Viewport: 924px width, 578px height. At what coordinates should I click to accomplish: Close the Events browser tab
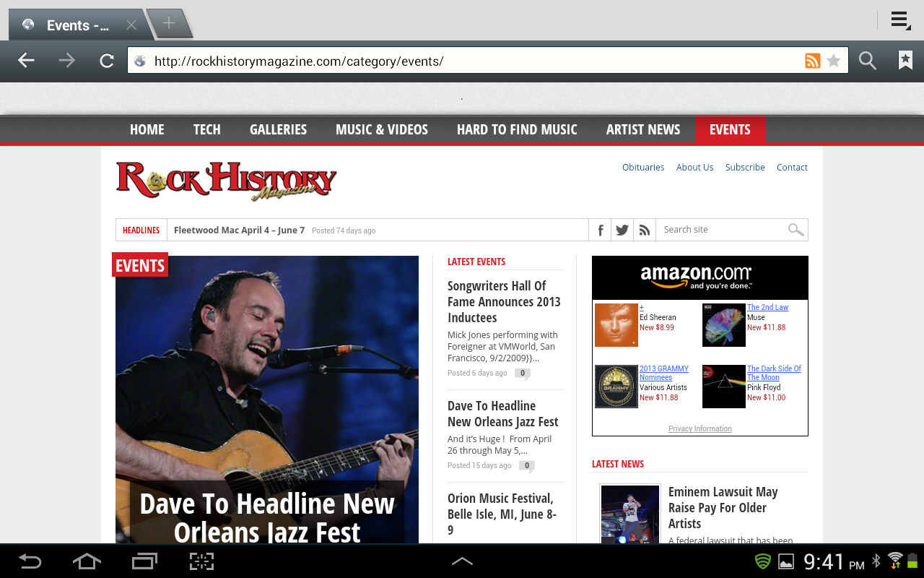pos(131,25)
